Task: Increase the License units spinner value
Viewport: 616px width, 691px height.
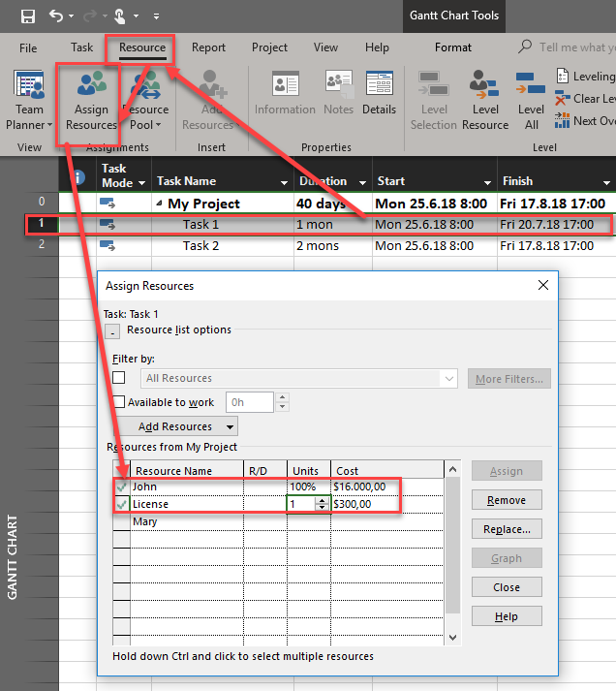Action: [x=322, y=501]
